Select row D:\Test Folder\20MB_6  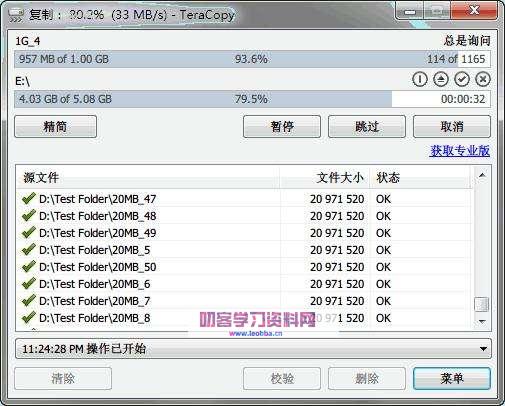click(245, 284)
